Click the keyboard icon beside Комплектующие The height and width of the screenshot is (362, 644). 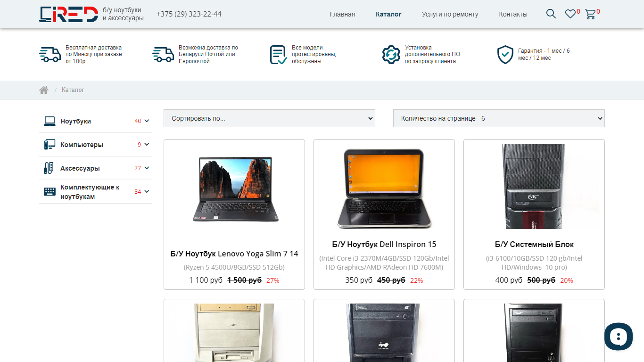50,191
